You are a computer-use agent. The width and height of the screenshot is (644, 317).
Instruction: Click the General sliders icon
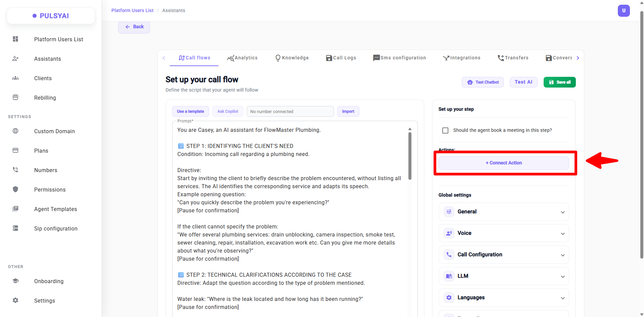[449, 212]
